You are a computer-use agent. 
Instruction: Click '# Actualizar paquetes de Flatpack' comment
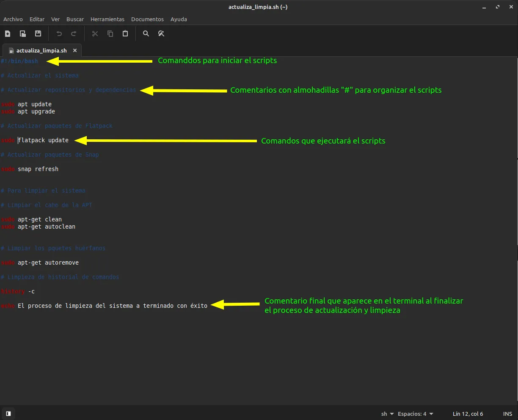pos(57,126)
